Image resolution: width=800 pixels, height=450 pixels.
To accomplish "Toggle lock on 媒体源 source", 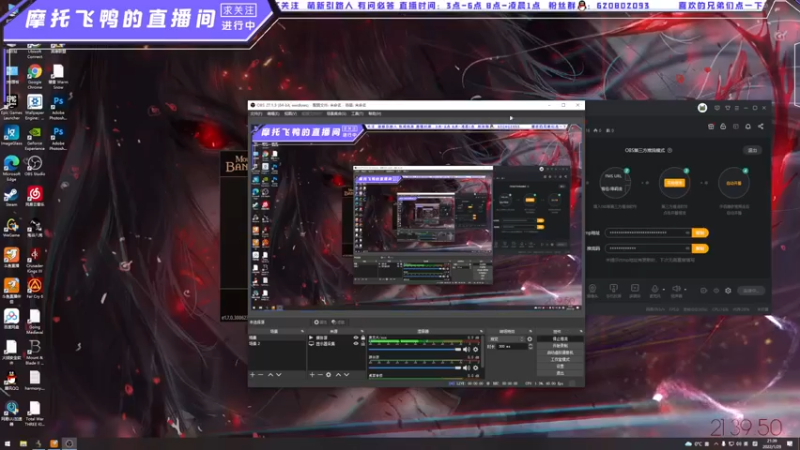I will 363,338.
